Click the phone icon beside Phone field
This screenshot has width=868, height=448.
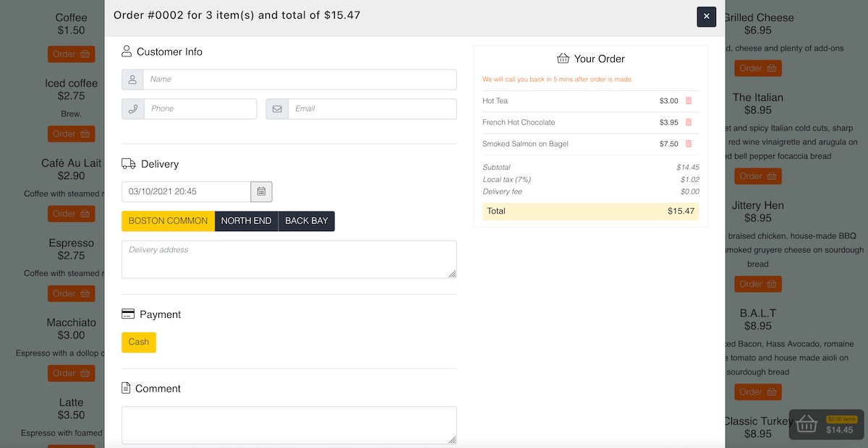tap(132, 109)
